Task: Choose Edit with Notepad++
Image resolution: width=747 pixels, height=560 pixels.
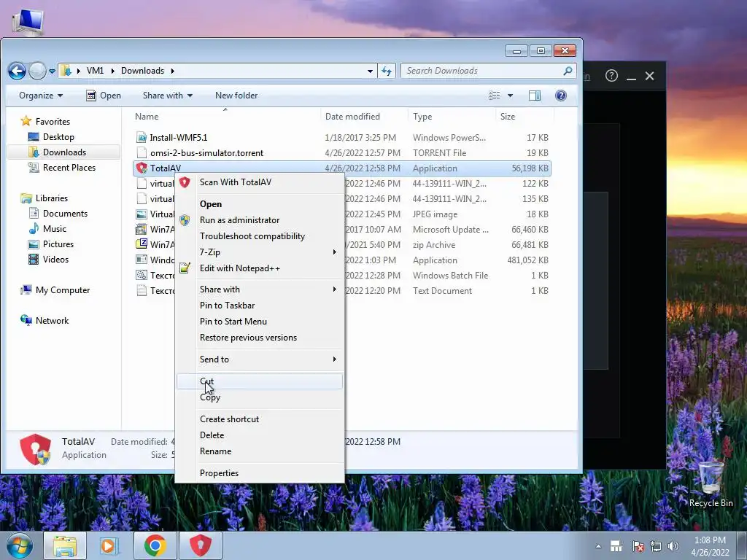Action: 260,268
